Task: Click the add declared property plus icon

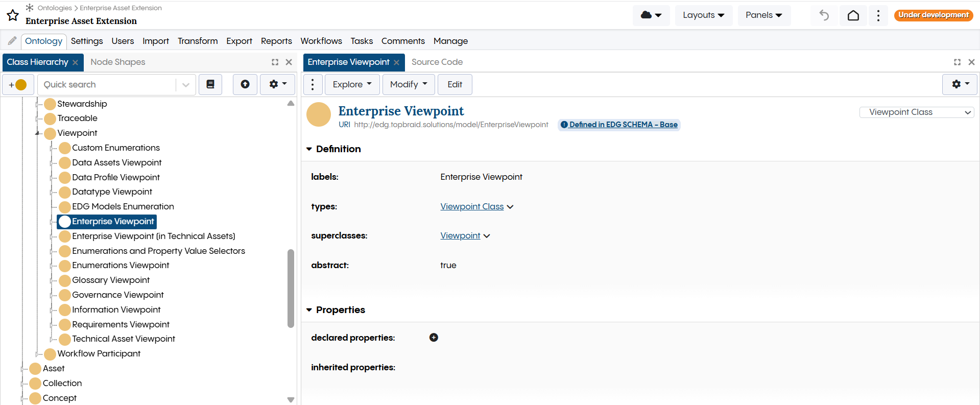Action: (x=434, y=338)
